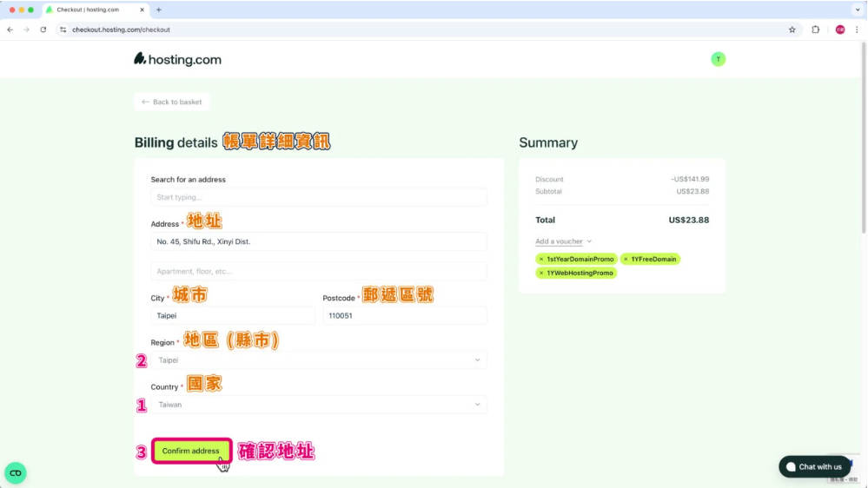Click the browser forward arrow
Image resolution: width=868 pixels, height=488 pixels.
coord(26,30)
